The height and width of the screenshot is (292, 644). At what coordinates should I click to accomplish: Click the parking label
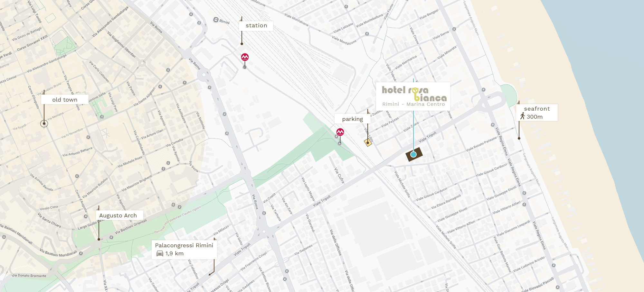click(353, 119)
